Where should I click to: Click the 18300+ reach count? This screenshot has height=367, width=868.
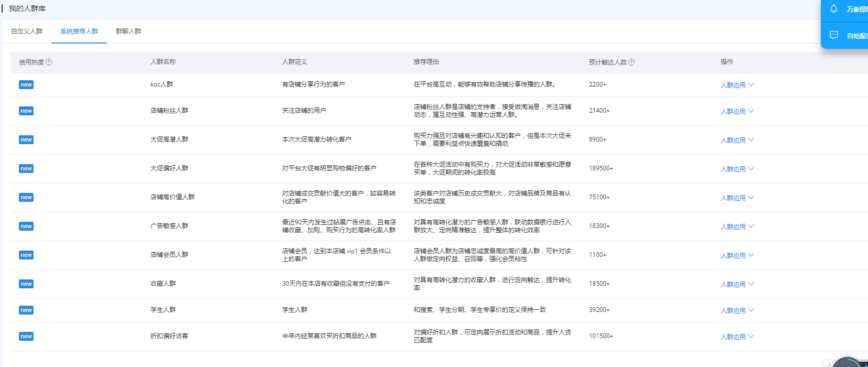[x=599, y=226]
